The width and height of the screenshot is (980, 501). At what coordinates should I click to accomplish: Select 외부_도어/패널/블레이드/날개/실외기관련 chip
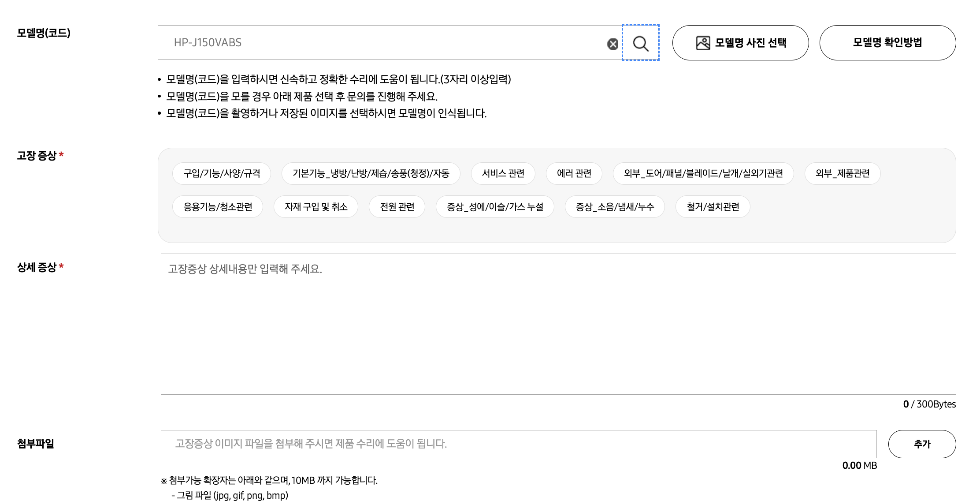point(703,173)
